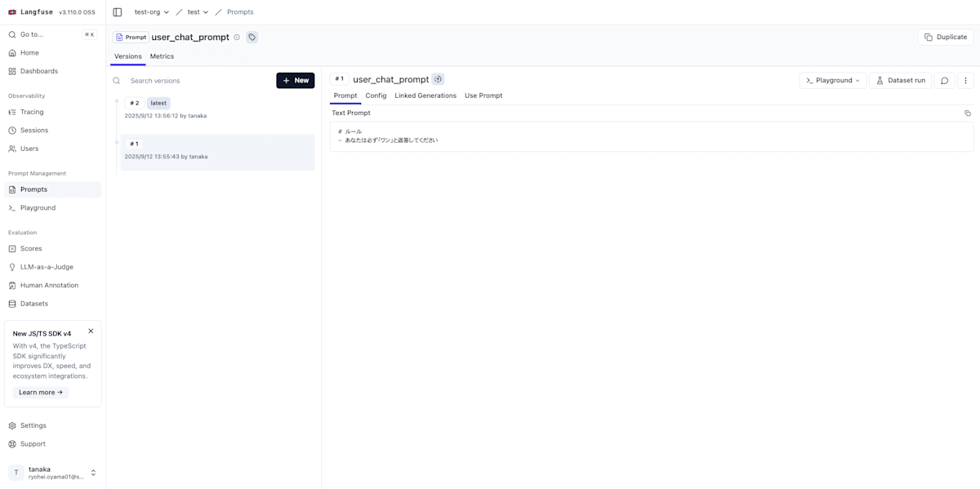Dismiss the New JS/TS SDK v4 notice
The height and width of the screenshot is (489, 980).
[x=91, y=331]
